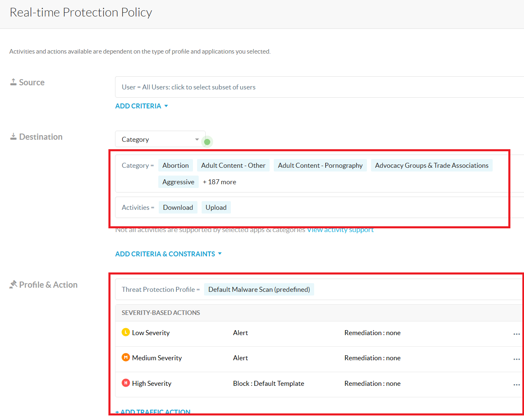Open the High Severity row options menu
Image resolution: width=524 pixels, height=420 pixels.
(x=516, y=385)
